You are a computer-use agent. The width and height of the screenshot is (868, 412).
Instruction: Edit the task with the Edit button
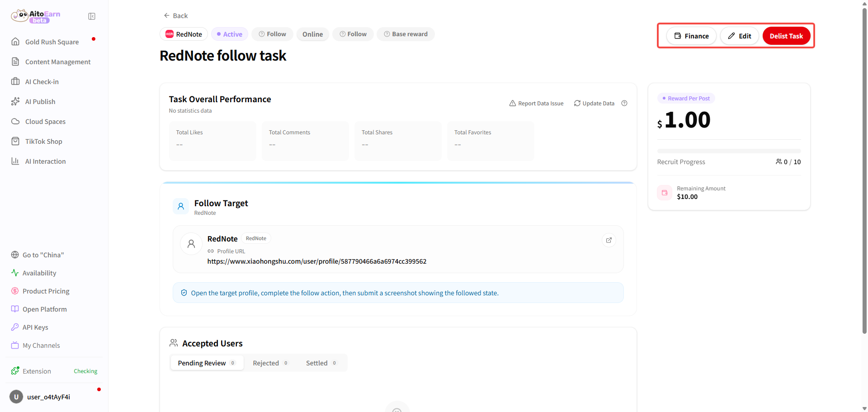(740, 36)
